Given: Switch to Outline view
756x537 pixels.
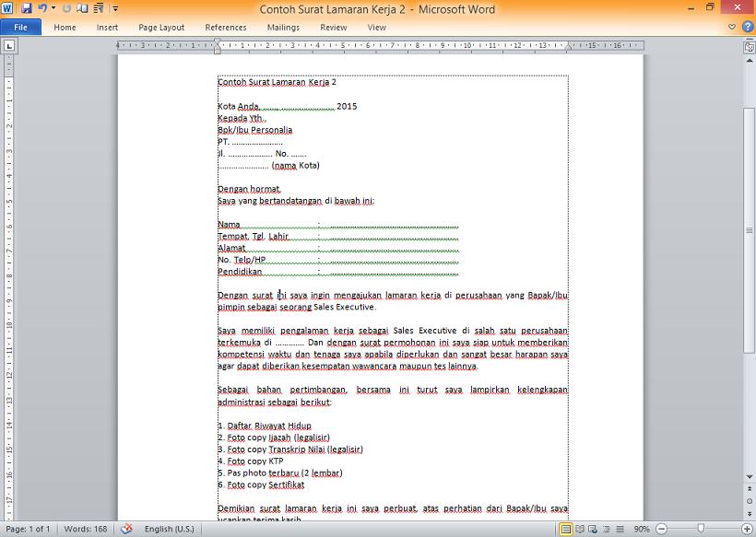Looking at the screenshot, I should click(x=605, y=529).
